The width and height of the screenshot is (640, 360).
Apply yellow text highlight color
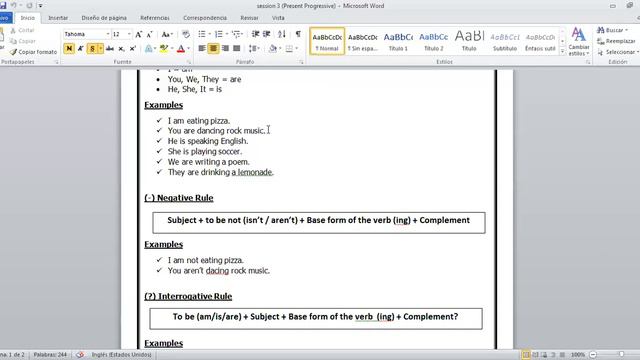[x=164, y=49]
